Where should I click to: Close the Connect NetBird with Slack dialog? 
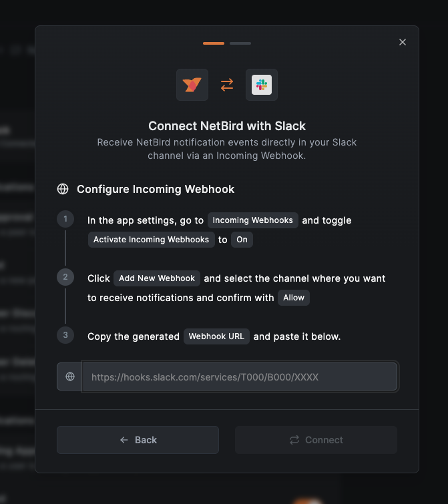pyautogui.click(x=403, y=42)
